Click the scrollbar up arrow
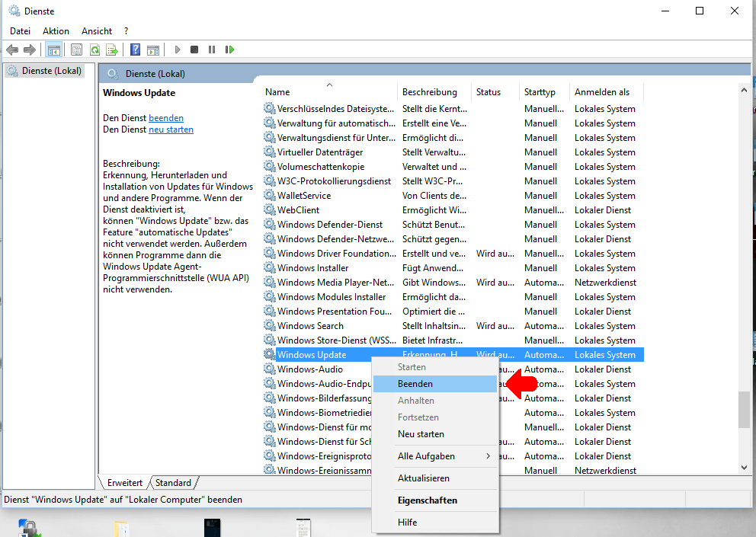Screen dimensions: 756x537 point(744,90)
